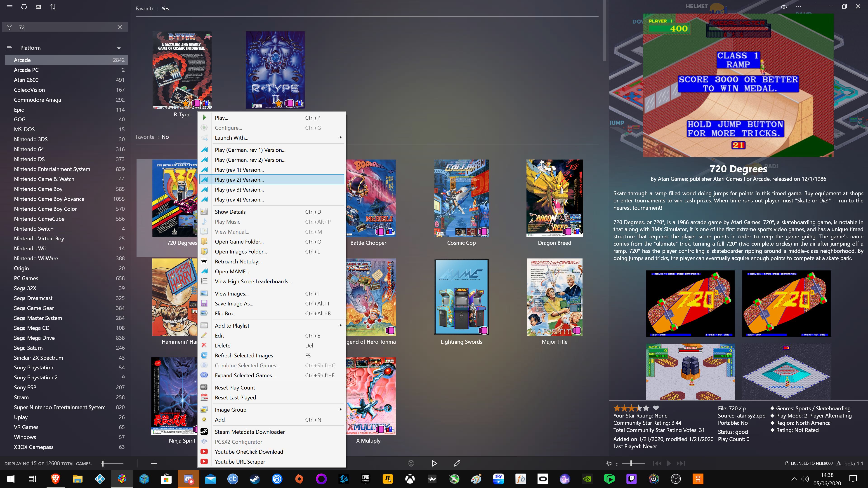The image size is (868, 488).
Task: Select the Arcade platform in sidebar
Action: (x=66, y=60)
